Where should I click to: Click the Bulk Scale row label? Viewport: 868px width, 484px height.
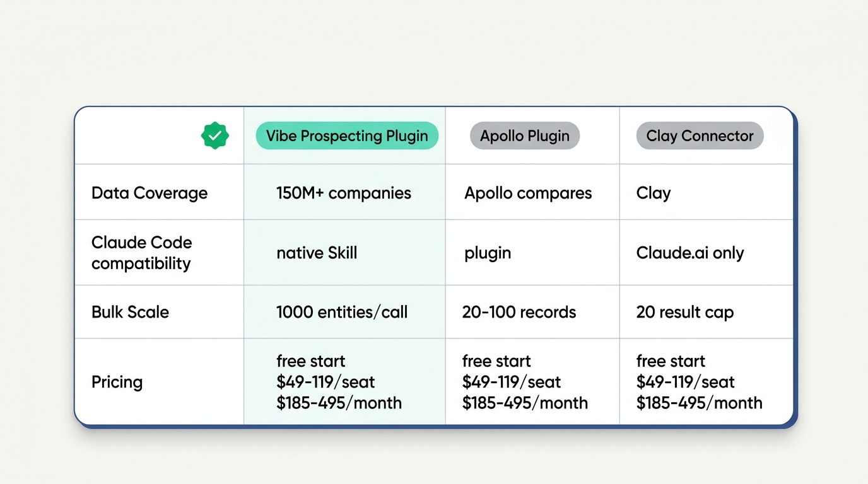pyautogui.click(x=130, y=312)
